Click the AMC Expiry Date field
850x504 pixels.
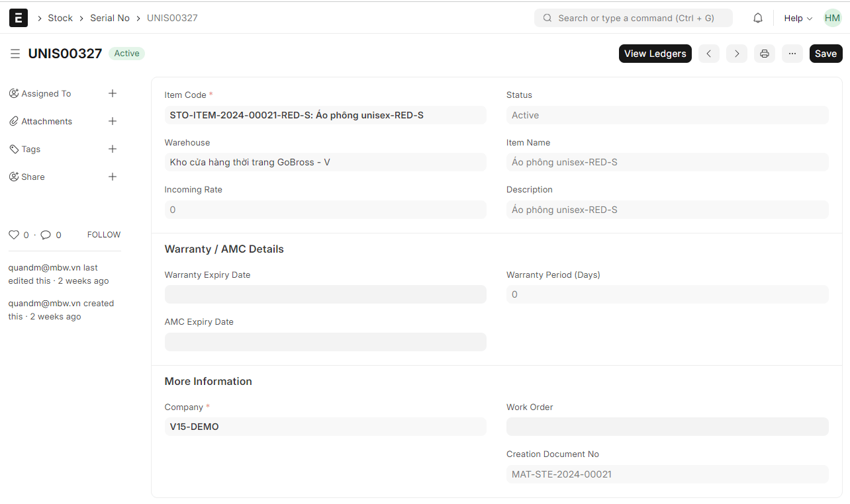[325, 342]
